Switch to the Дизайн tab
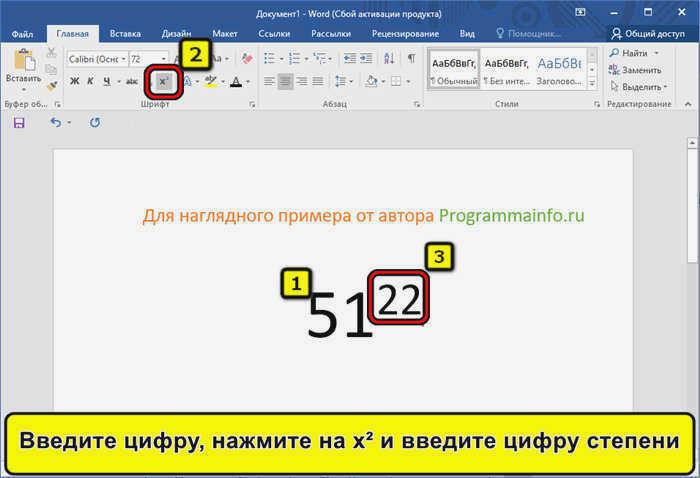The width and height of the screenshot is (700, 478). [176, 33]
